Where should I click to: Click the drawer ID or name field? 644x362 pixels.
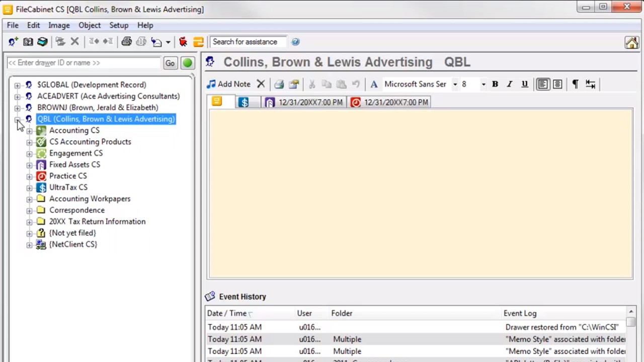(x=84, y=63)
